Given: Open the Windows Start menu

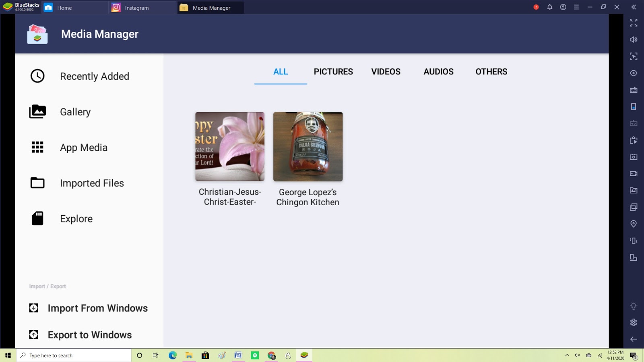Looking at the screenshot, I should click(x=8, y=355).
